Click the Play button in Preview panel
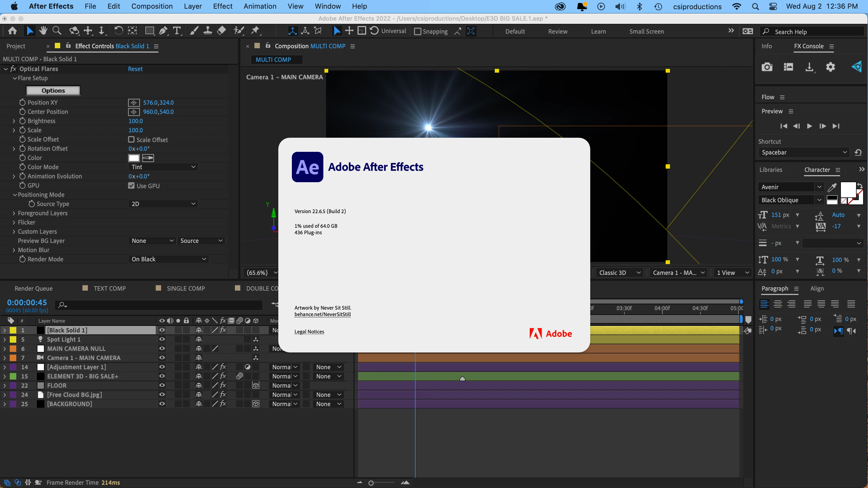 (809, 126)
